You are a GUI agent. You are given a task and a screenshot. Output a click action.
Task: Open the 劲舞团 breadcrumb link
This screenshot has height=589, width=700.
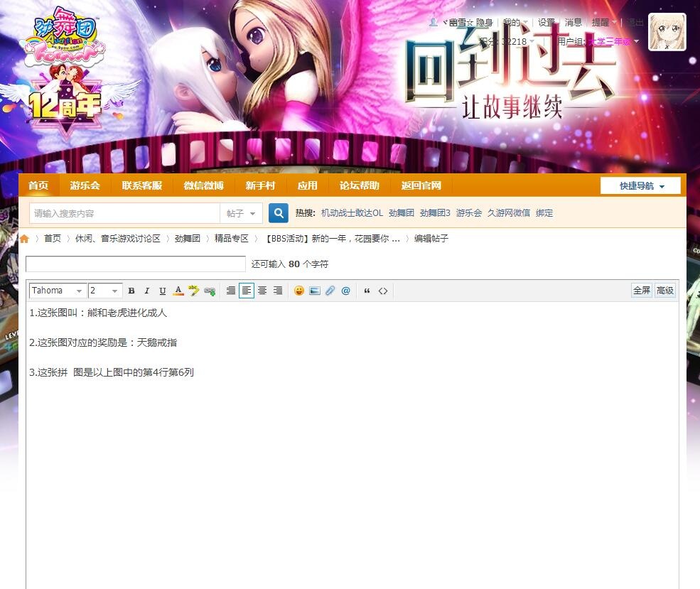tap(188, 239)
